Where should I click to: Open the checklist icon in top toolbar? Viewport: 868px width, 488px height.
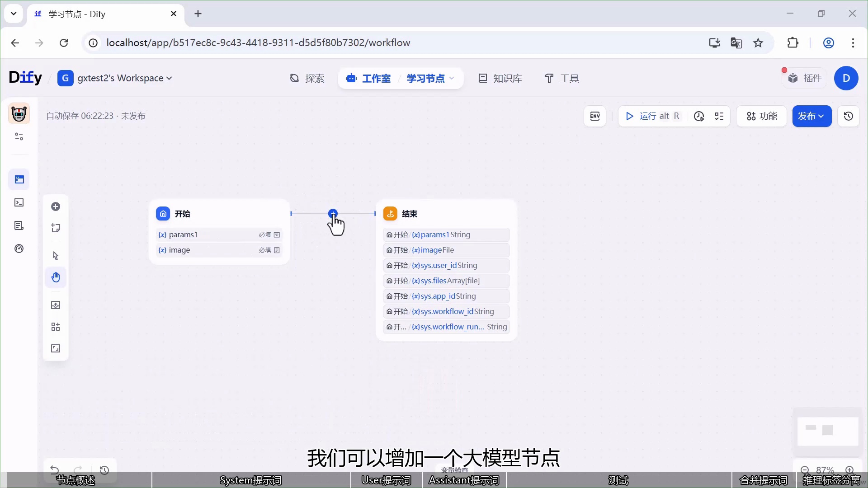719,116
